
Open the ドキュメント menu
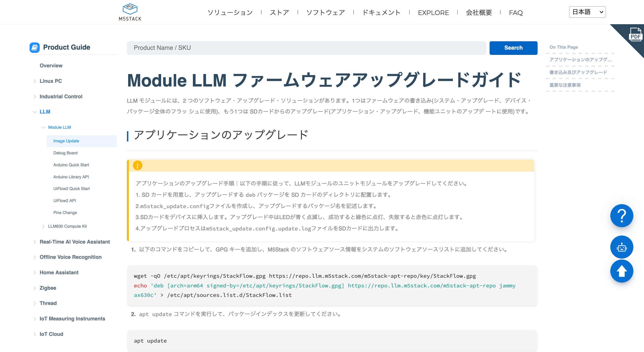coord(381,12)
